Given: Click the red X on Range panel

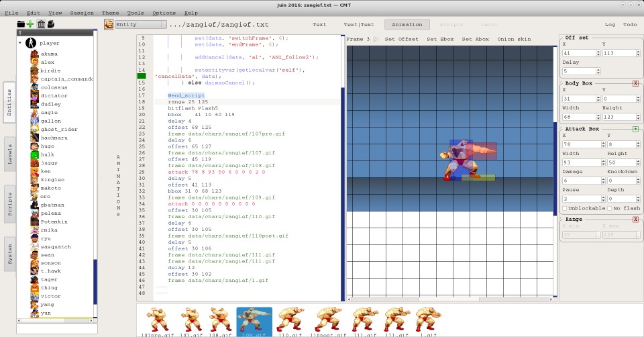Looking at the screenshot, I should (635, 220).
